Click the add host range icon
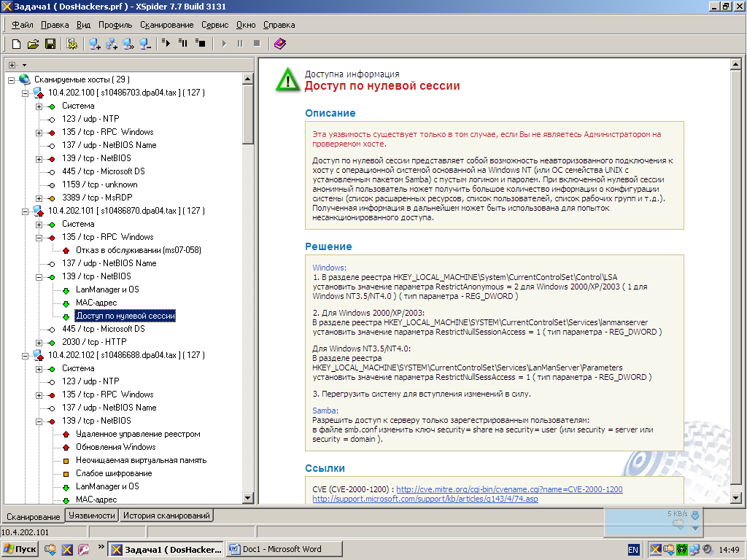The image size is (747, 560). click(x=112, y=44)
